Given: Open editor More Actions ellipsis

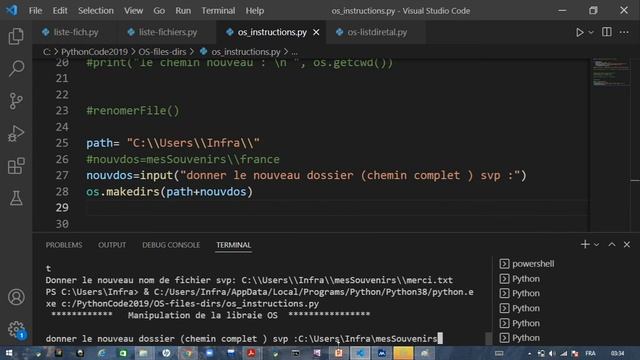Looking at the screenshot, I should pos(624,32).
